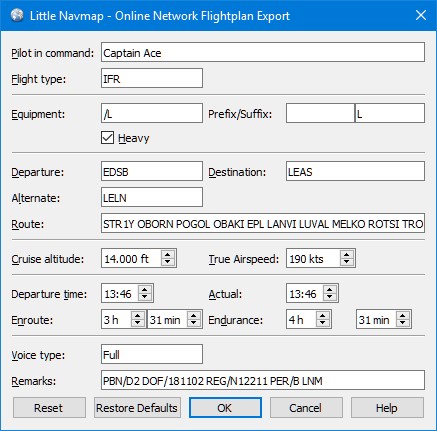Click the Remarks label
The image size is (437, 431).
point(33,380)
